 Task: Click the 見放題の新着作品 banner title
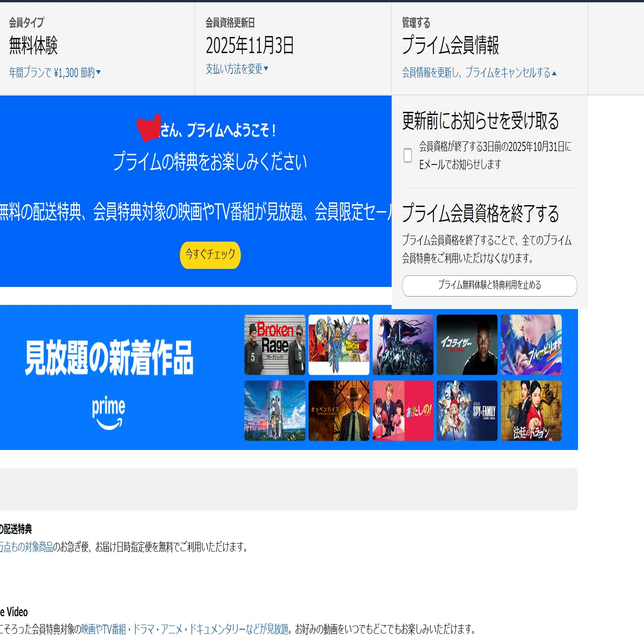pos(109,357)
